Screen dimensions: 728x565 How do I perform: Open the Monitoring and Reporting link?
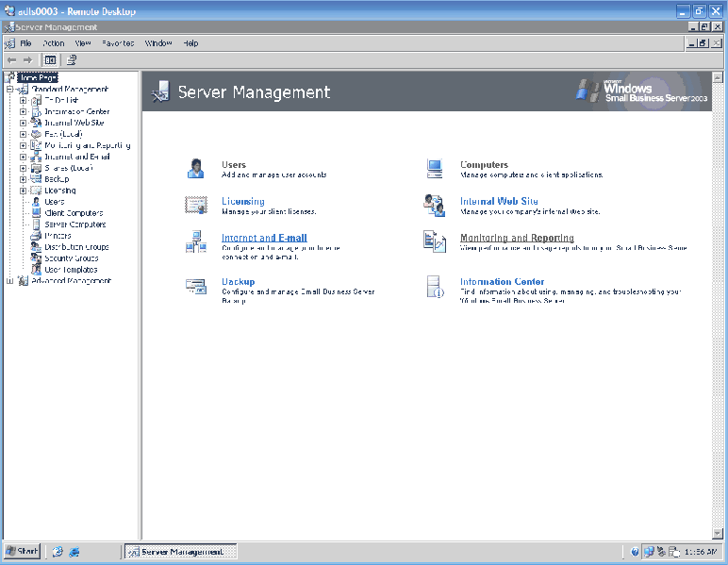[x=517, y=238]
